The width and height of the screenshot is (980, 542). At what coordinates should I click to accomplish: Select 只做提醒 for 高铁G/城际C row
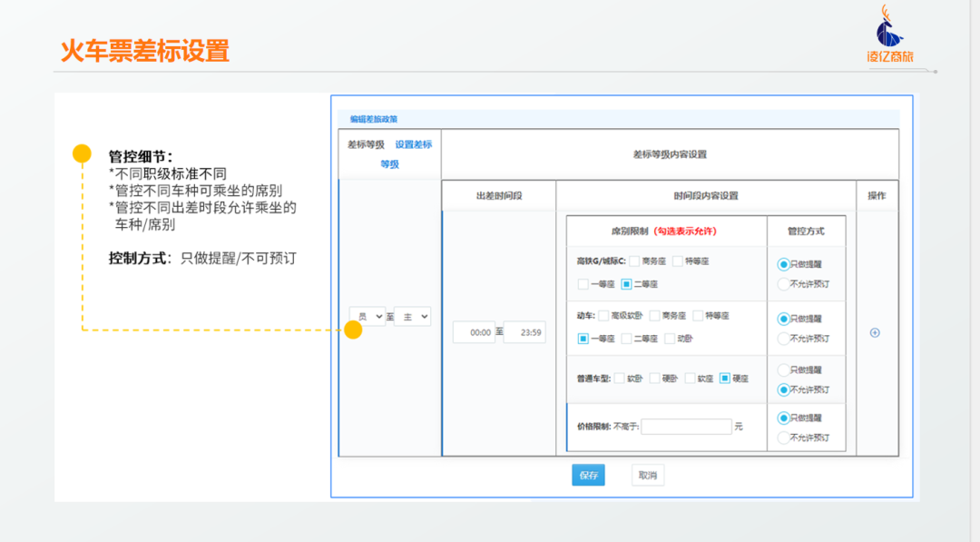tap(783, 264)
